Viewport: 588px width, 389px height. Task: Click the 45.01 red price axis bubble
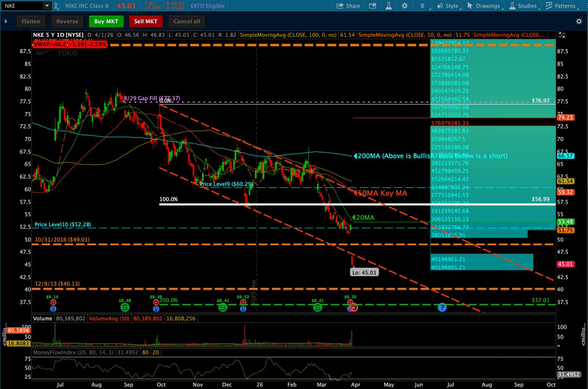(x=565, y=264)
